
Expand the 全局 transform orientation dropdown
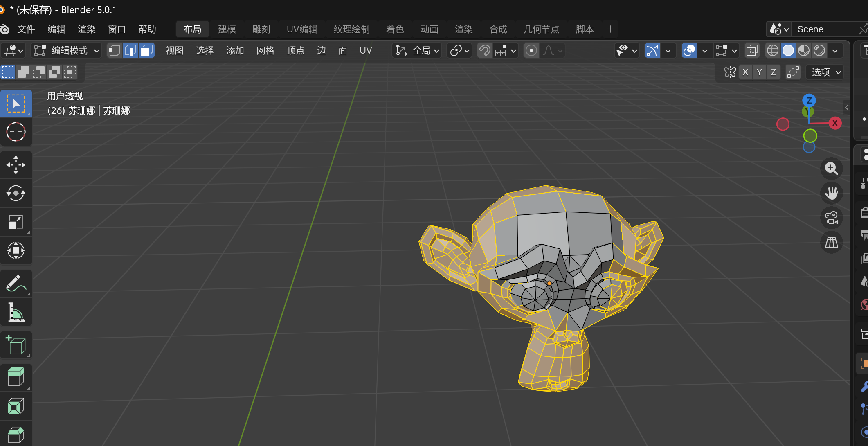pyautogui.click(x=417, y=50)
